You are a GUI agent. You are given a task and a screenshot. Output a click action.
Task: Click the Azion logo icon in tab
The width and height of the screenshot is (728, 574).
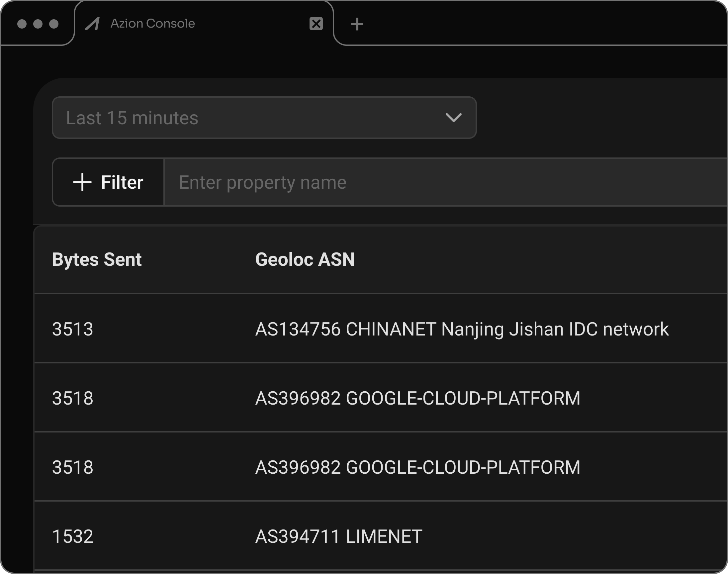(x=92, y=24)
